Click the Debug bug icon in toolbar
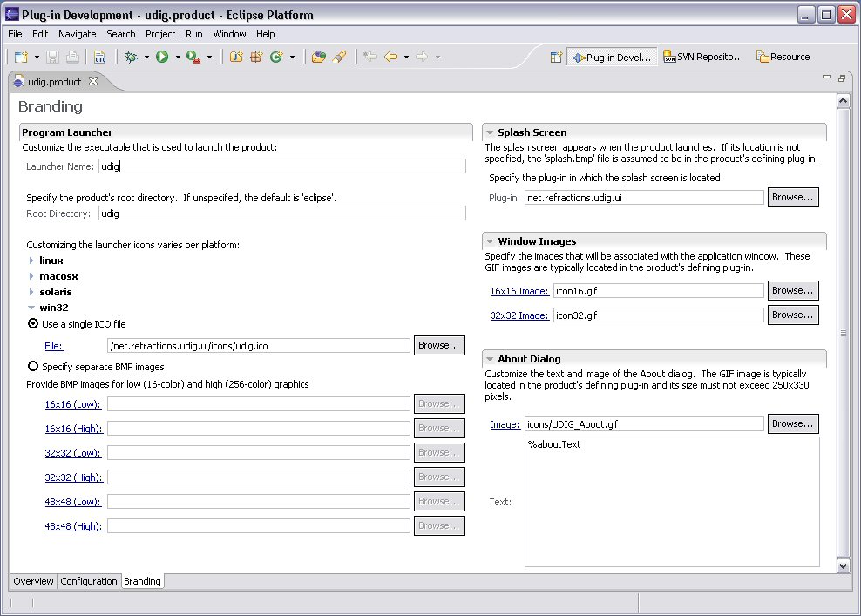This screenshot has height=616, width=861. coord(131,58)
